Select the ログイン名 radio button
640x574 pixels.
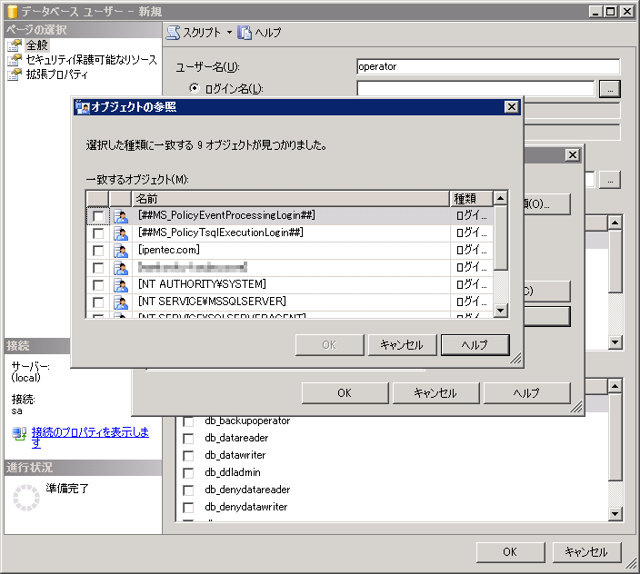(194, 88)
